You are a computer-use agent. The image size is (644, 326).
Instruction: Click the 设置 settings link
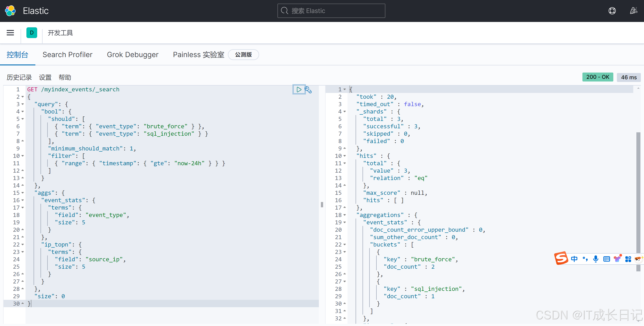(x=45, y=77)
